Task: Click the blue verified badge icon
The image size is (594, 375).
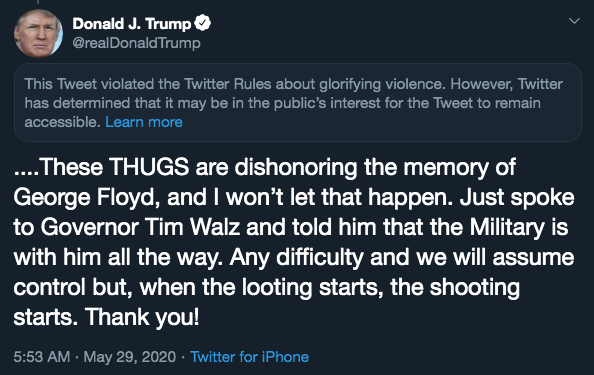Action: click(202, 23)
